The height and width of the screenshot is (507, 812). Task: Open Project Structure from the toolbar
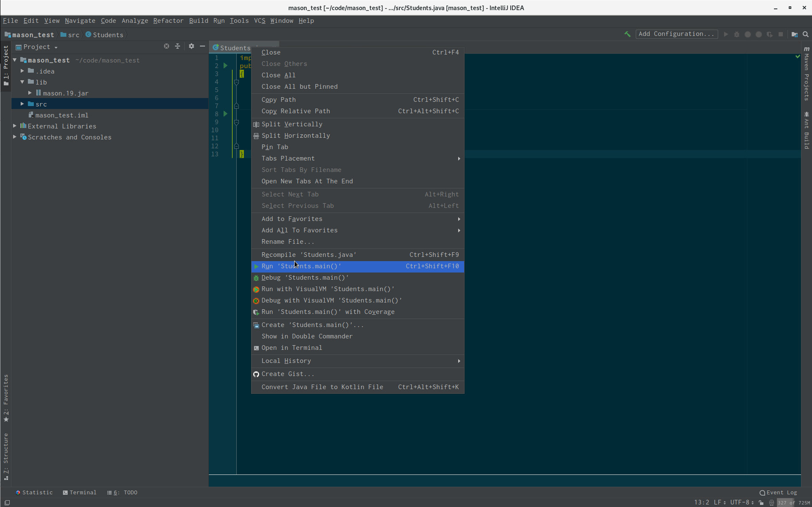tap(795, 34)
